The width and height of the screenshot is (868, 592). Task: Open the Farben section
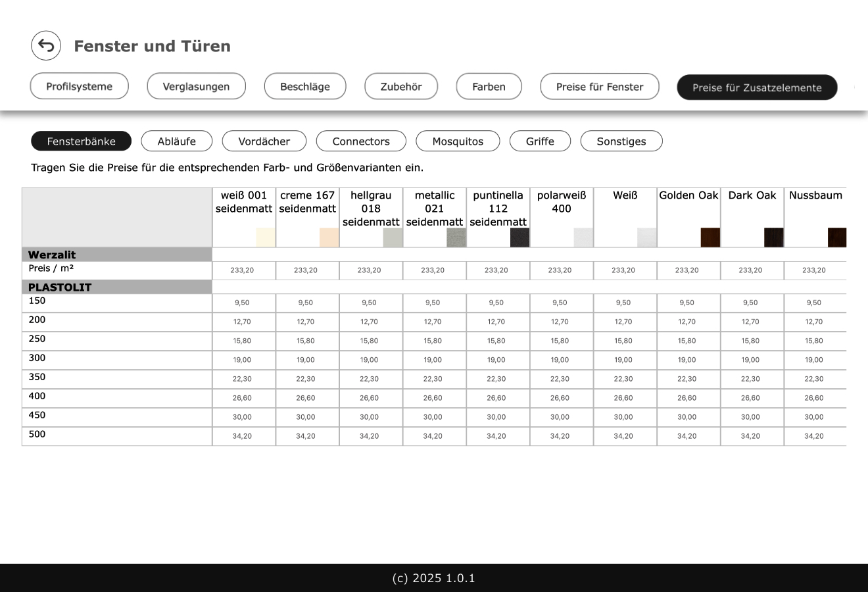coord(489,86)
